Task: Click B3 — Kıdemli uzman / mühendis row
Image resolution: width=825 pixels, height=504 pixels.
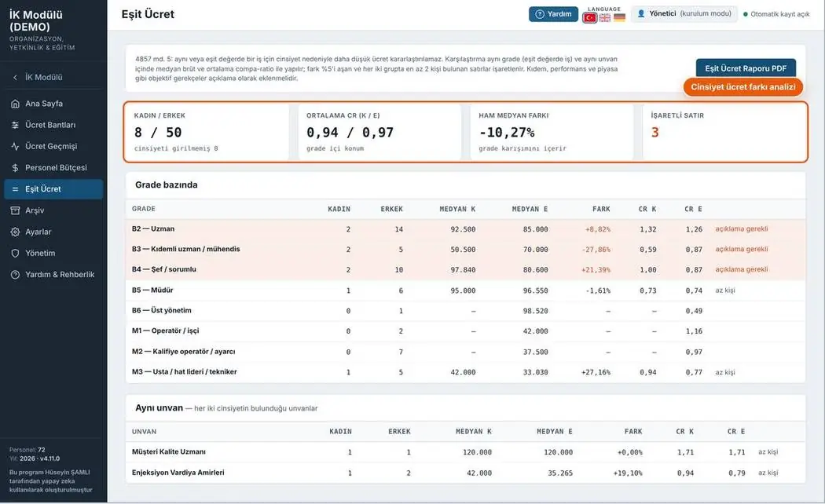Action: click(465, 249)
